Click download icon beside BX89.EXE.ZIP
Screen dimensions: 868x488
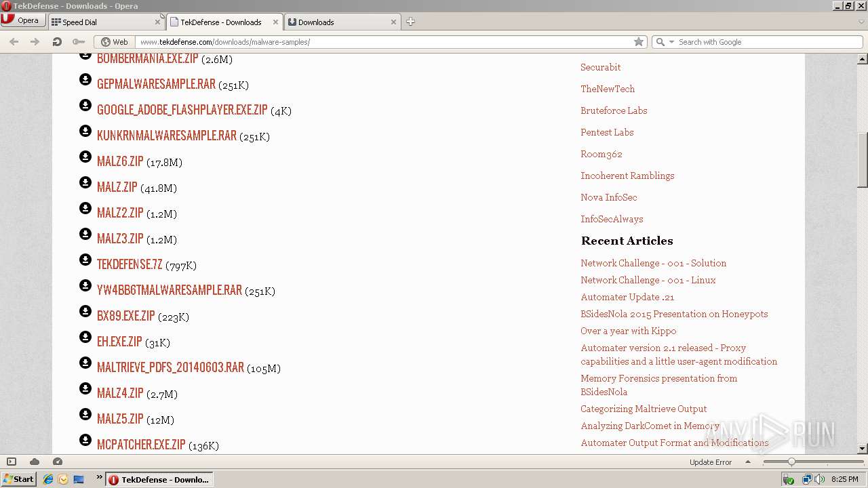85,311
